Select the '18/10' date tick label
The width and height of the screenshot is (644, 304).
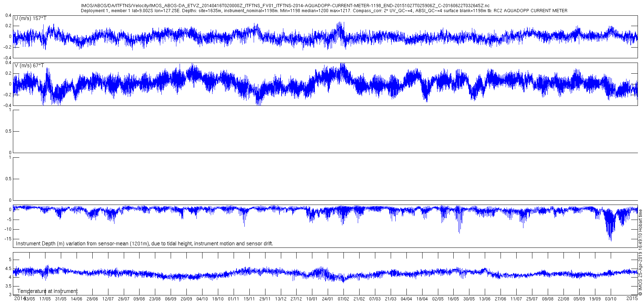pyautogui.click(x=218, y=299)
